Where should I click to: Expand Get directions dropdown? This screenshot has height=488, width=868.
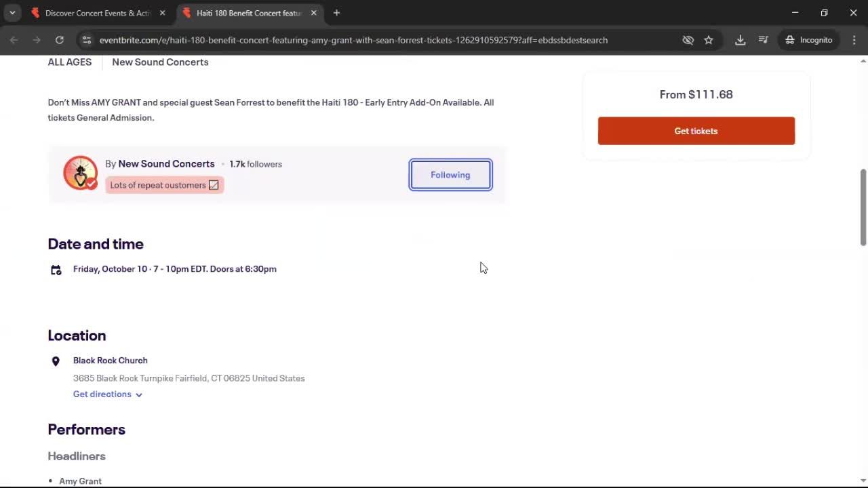point(108,394)
